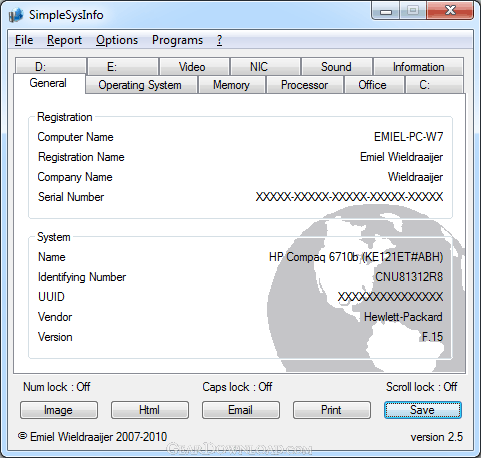481x458 pixels.
Task: Click the Html export button
Action: pos(150,410)
